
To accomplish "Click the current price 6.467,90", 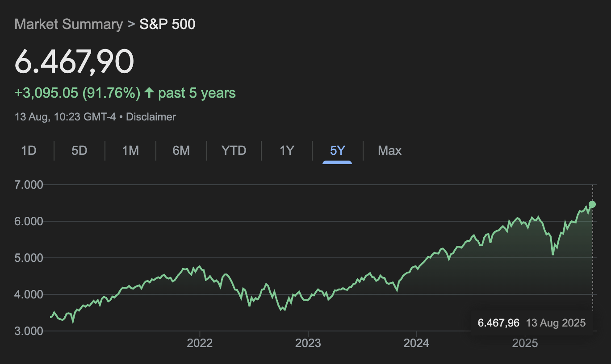I will coord(74,62).
